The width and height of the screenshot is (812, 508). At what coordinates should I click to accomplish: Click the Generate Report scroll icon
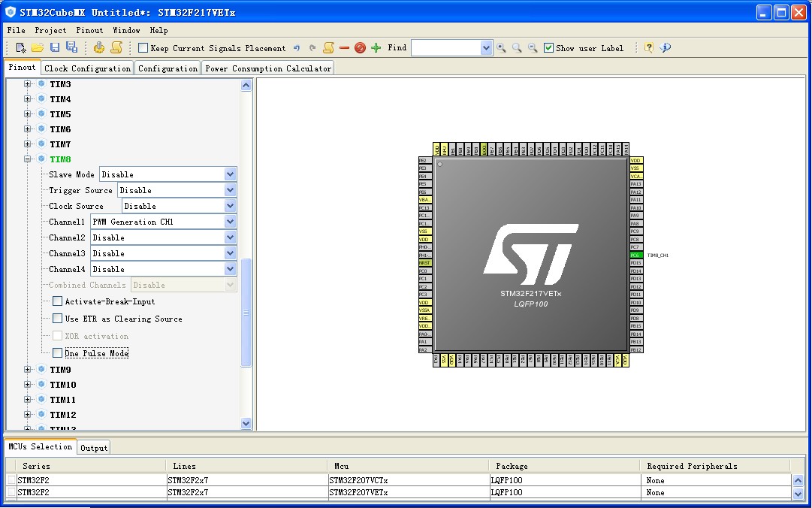click(x=116, y=47)
